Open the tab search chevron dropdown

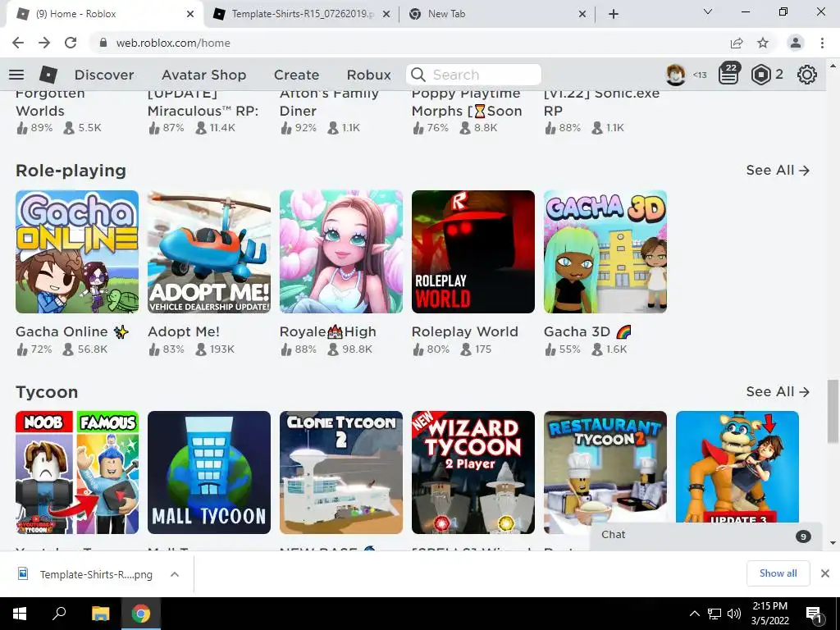click(708, 11)
